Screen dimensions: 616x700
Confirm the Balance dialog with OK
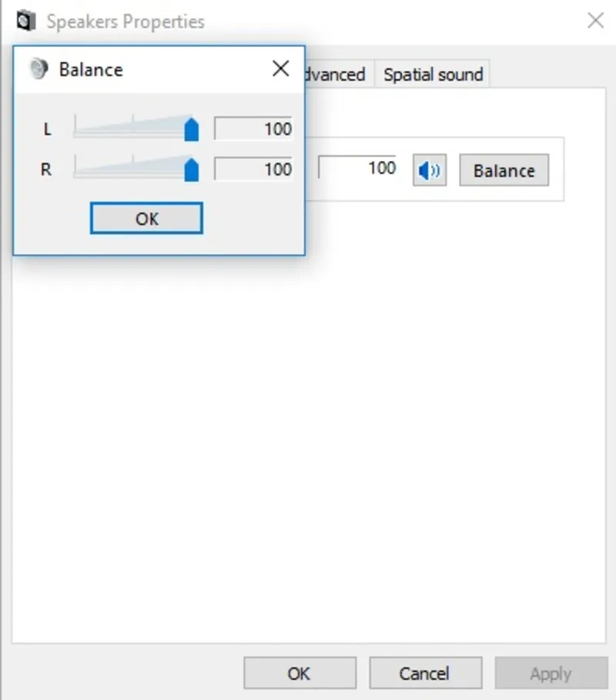pyautogui.click(x=146, y=218)
